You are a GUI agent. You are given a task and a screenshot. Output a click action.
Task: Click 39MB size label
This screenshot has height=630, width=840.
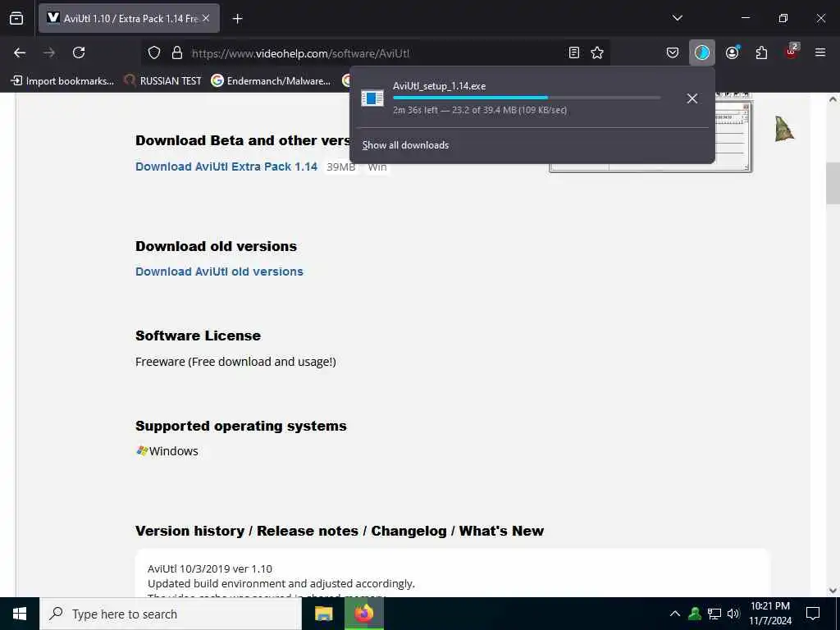(x=340, y=167)
